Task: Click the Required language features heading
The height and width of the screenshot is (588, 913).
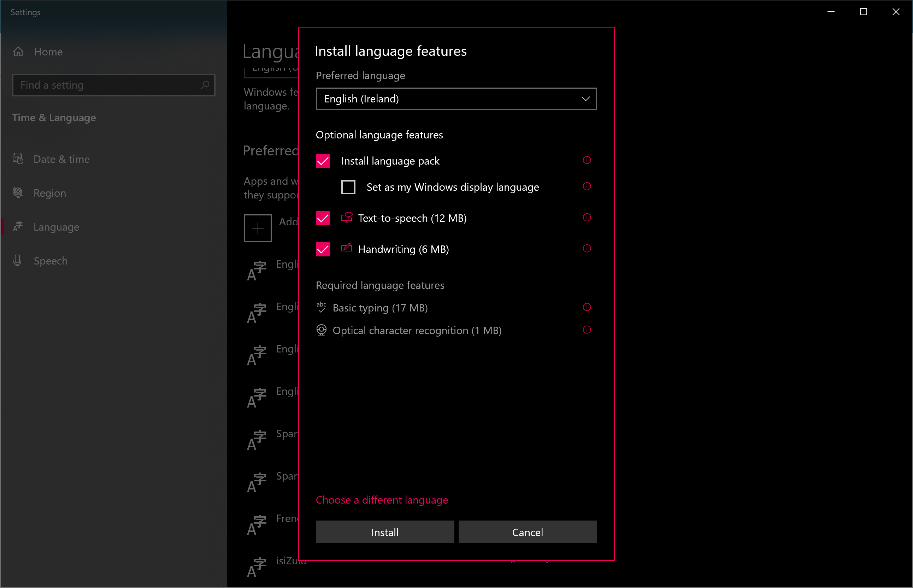Action: 380,285
